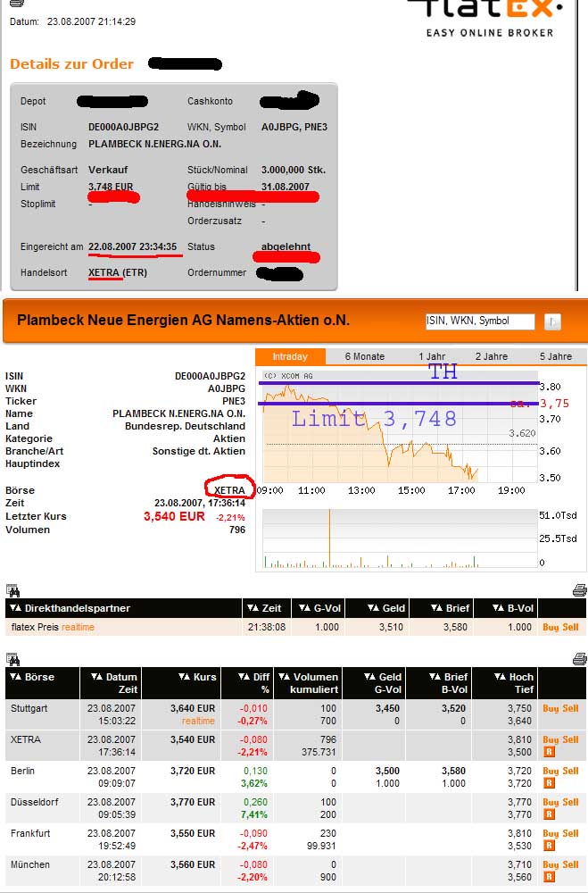Click Buy in the flatex Preis row

pos(551,627)
